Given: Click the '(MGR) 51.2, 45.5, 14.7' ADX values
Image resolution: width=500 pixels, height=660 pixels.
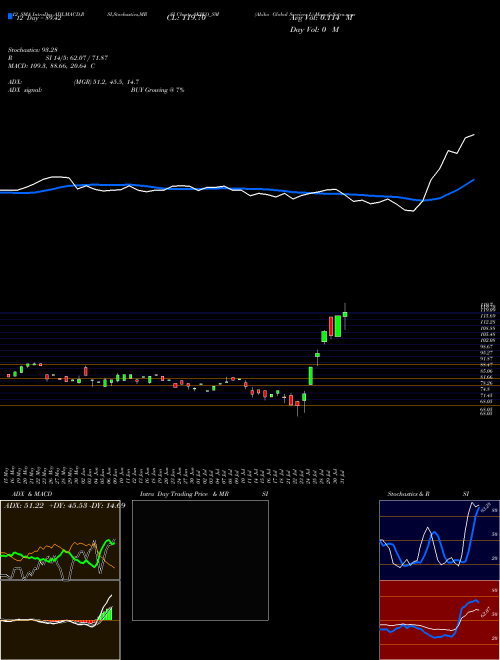Looking at the screenshot, I should (106, 82).
